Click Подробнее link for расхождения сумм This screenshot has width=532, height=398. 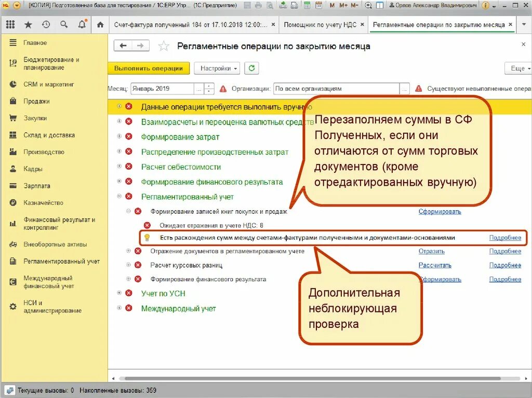[x=505, y=238]
